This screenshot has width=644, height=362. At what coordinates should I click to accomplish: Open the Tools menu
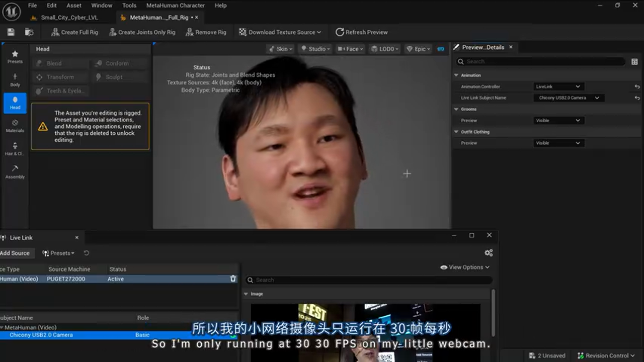point(129,6)
